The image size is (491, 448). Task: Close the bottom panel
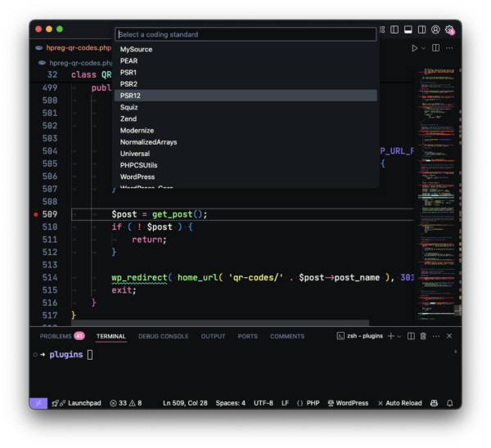[x=449, y=336]
